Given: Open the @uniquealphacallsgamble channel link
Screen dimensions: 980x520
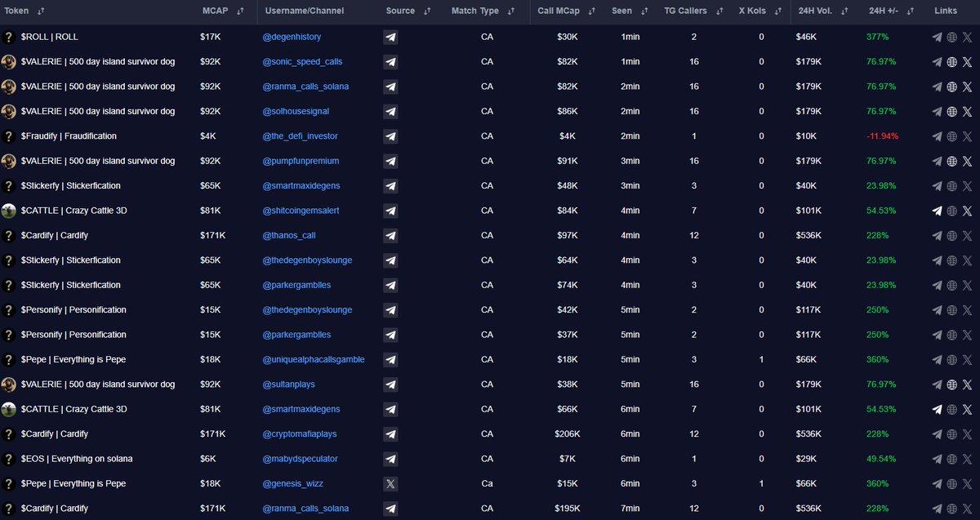Looking at the screenshot, I should 314,360.
